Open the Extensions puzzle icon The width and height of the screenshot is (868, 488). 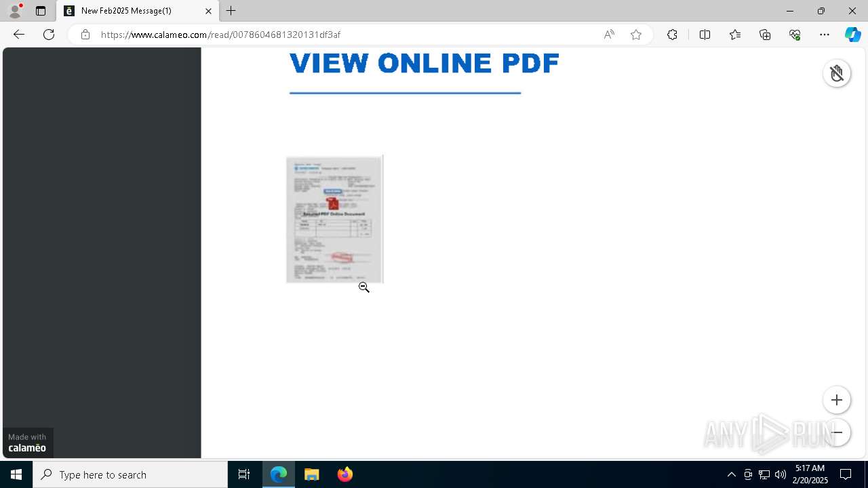672,35
